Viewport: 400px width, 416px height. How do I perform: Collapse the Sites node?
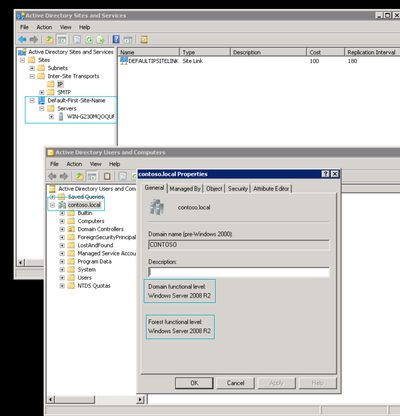[22, 60]
